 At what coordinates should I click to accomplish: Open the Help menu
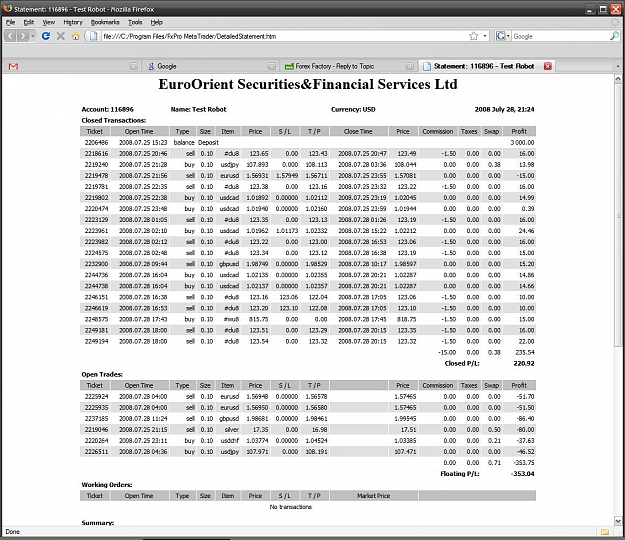pos(157,22)
